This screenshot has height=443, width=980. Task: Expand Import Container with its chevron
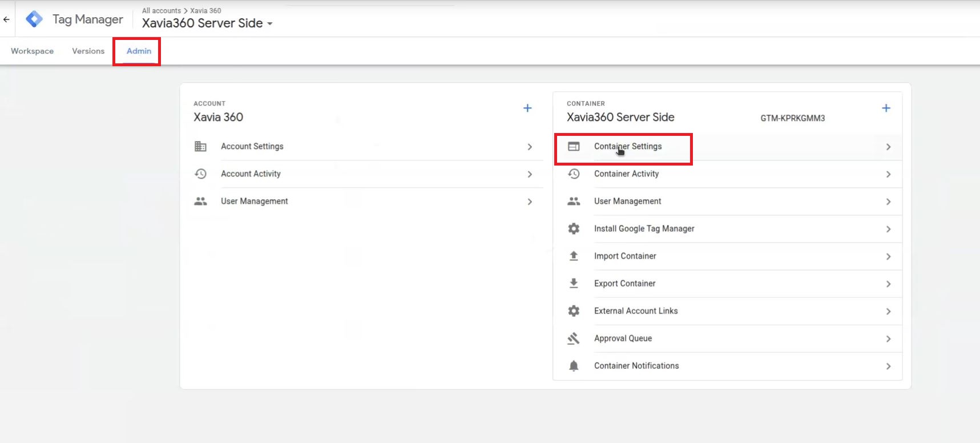(x=888, y=256)
